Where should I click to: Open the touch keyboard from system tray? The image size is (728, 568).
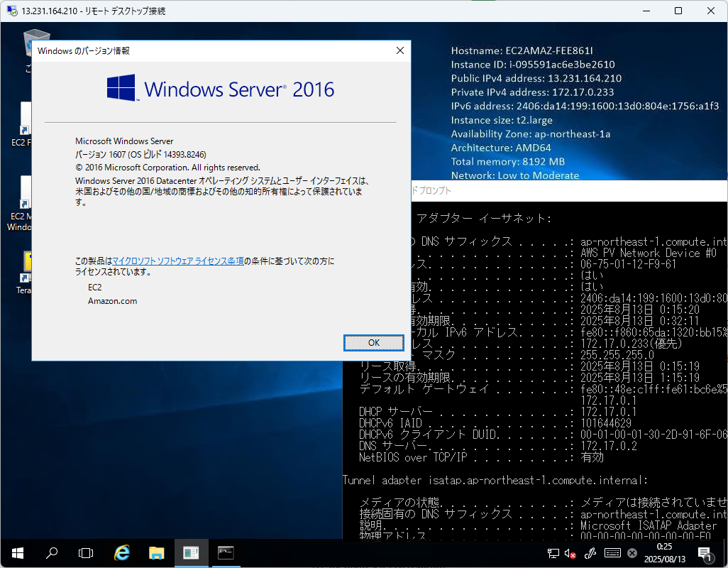pyautogui.click(x=613, y=553)
